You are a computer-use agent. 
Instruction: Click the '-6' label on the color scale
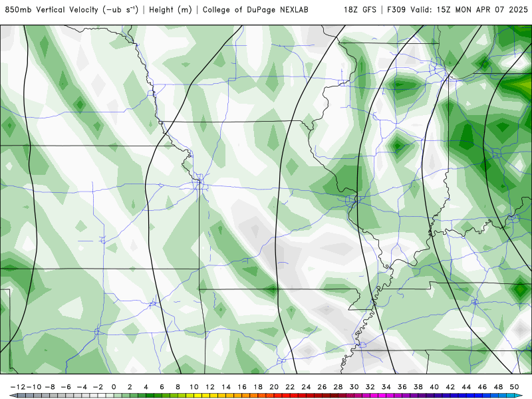coord(66,387)
